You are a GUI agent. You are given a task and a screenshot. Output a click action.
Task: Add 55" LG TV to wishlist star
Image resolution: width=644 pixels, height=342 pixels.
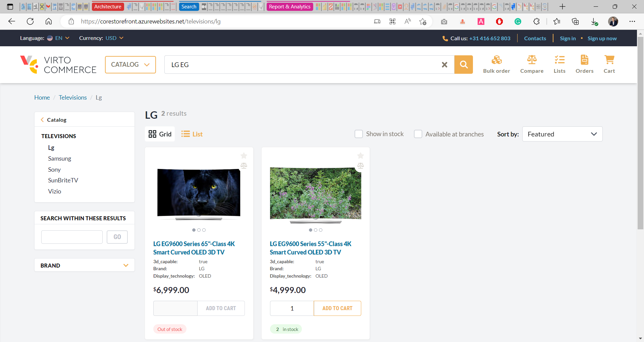361,156
